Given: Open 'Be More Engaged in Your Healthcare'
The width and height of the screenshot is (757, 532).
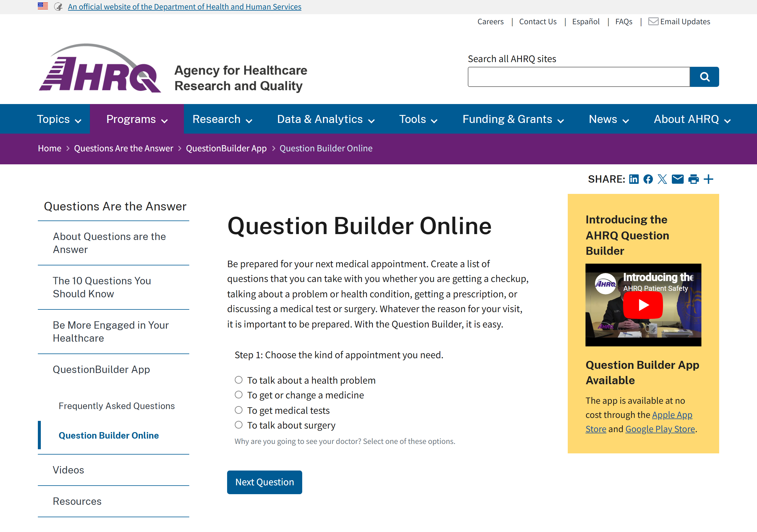Looking at the screenshot, I should point(114,332).
